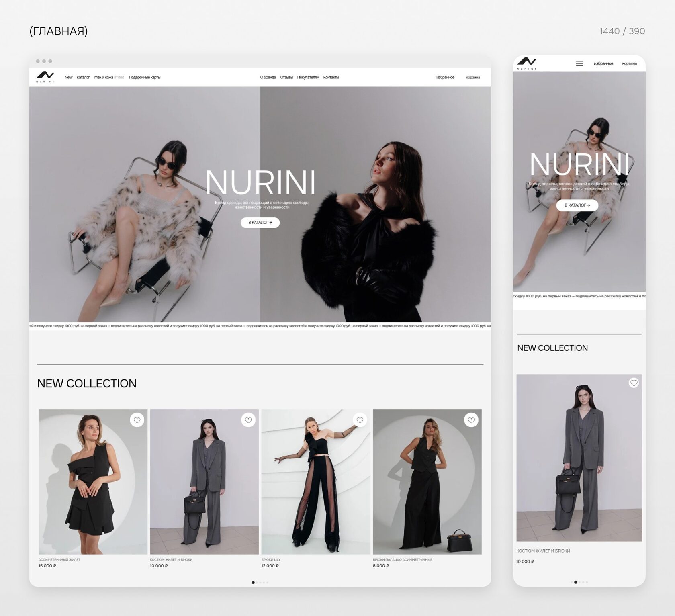Open the hamburger menu in the mobile view
675x616 pixels.
579,63
